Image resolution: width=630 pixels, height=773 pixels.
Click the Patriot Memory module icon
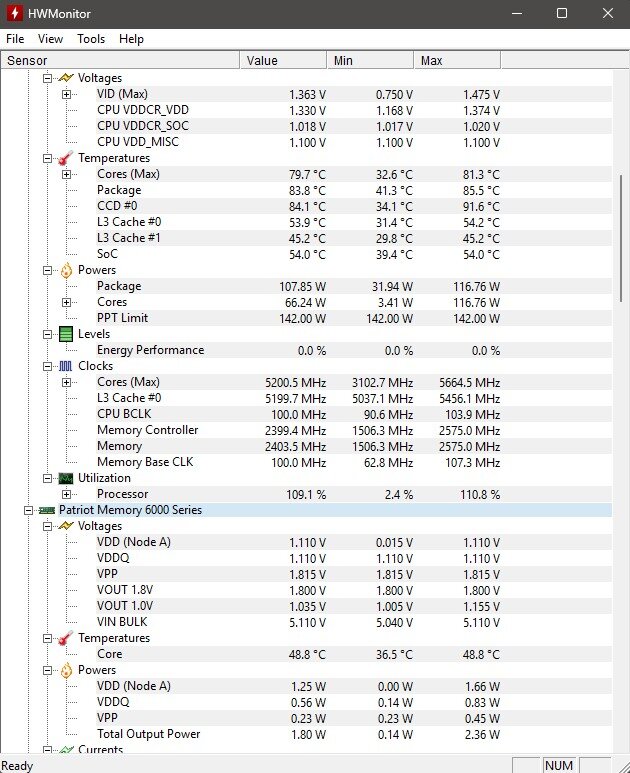coord(47,510)
